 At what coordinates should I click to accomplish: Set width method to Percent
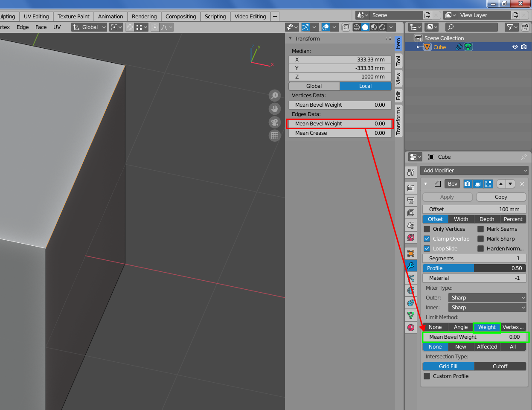tap(513, 219)
